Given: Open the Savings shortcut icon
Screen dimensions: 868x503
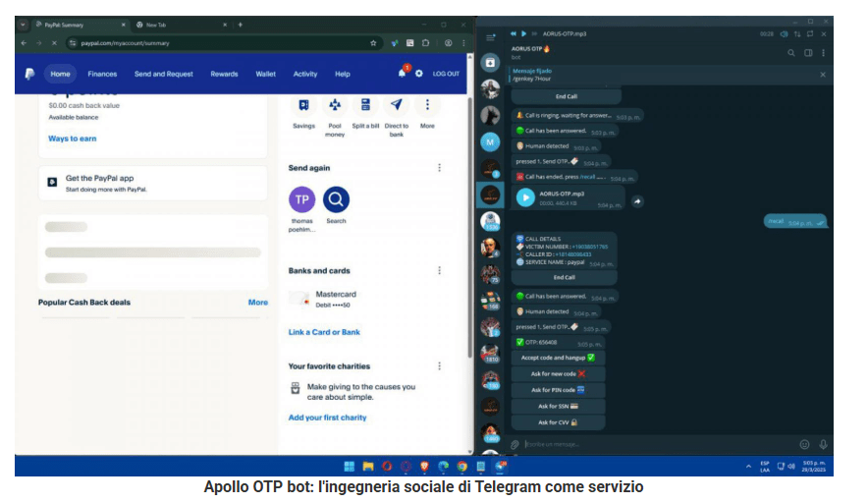Looking at the screenshot, I should click(x=303, y=105).
